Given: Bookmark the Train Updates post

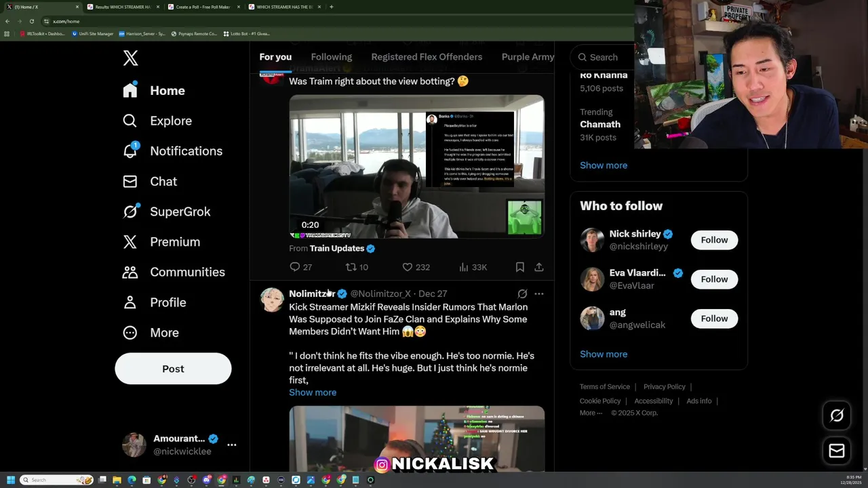Looking at the screenshot, I should [520, 267].
